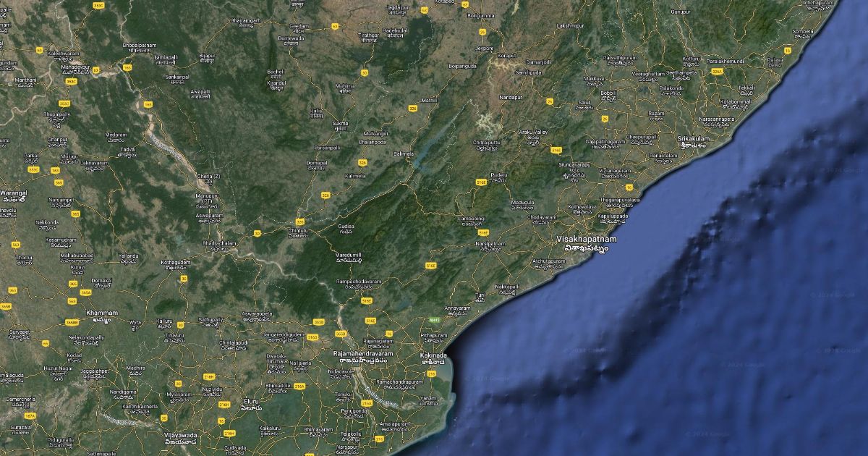Click the Araku Valley place label
This screenshot has height=456, width=868.
point(533,132)
